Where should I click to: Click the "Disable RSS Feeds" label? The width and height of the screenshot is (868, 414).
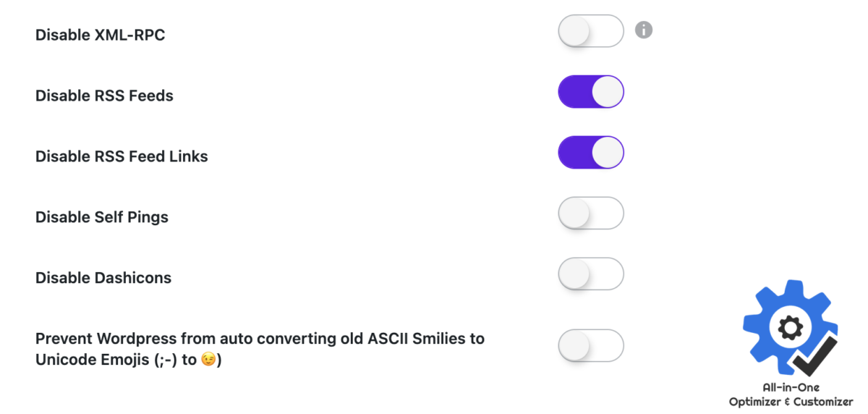pos(104,96)
